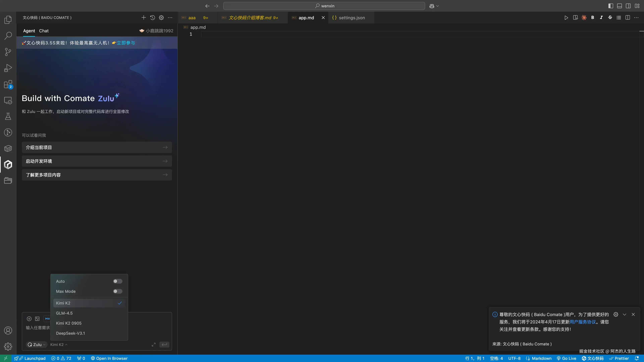
Task: Start a new chat with plus icon
Action: (144, 17)
